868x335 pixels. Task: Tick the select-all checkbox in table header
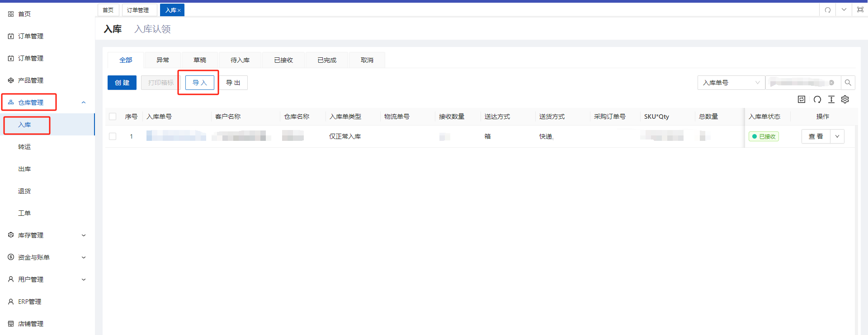click(x=113, y=116)
